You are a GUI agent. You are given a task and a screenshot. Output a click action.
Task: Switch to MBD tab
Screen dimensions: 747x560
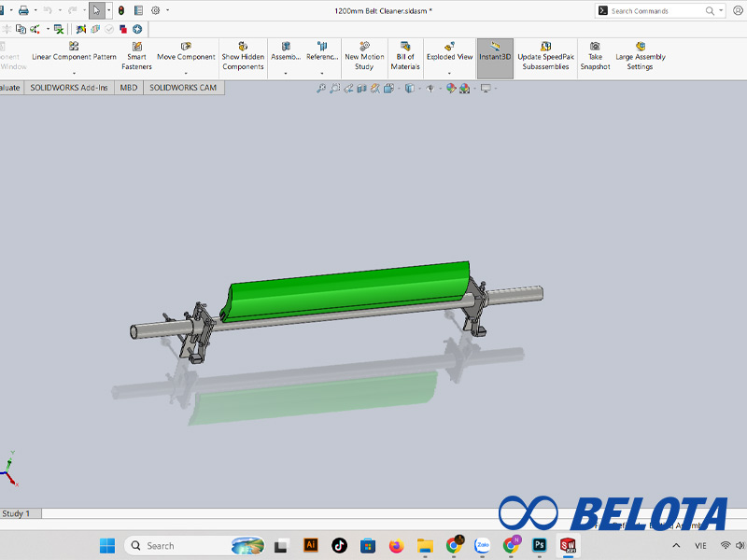[x=129, y=88]
